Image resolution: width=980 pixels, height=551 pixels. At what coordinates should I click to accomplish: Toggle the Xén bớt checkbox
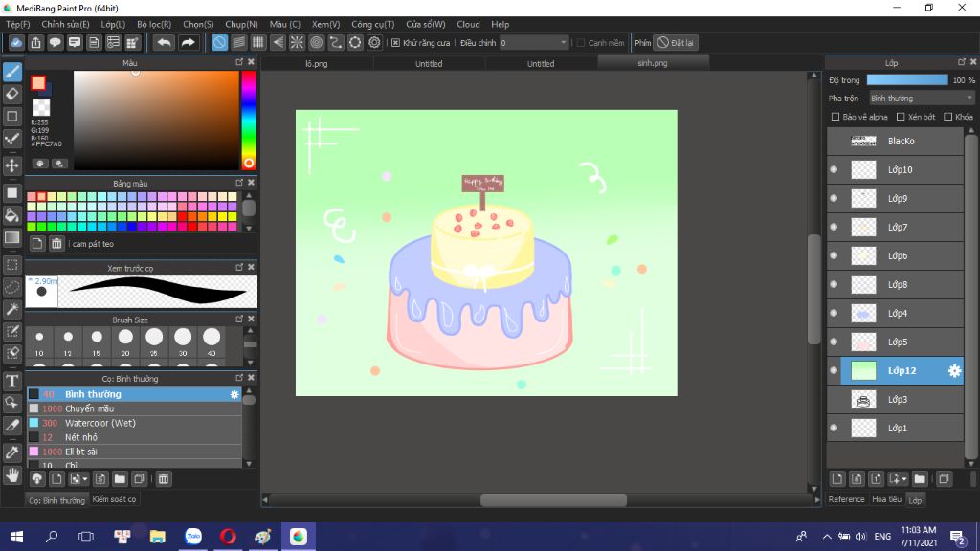coord(901,117)
